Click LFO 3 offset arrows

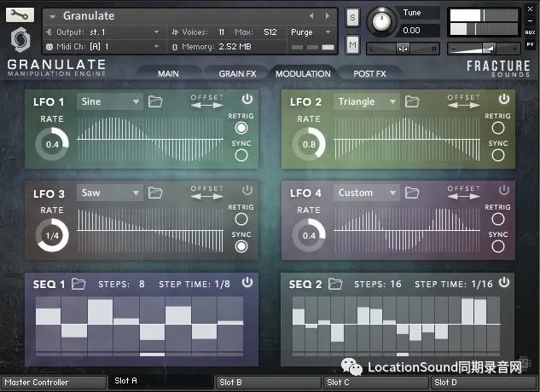tap(207, 197)
